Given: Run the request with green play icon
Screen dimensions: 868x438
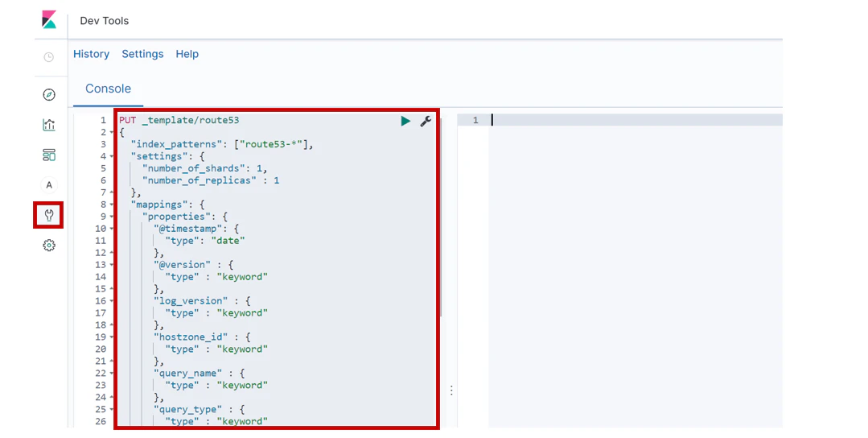Looking at the screenshot, I should pyautogui.click(x=405, y=121).
